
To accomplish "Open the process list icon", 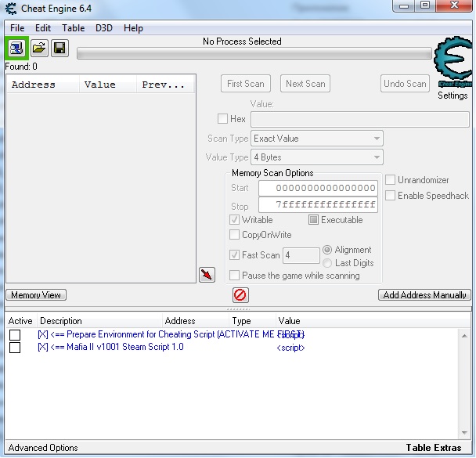I will pos(16,48).
